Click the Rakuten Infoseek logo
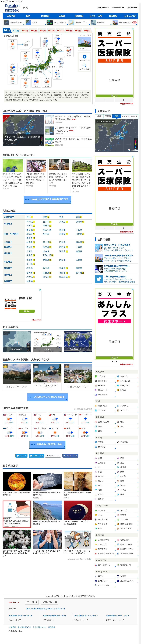 [x=12, y=8]
